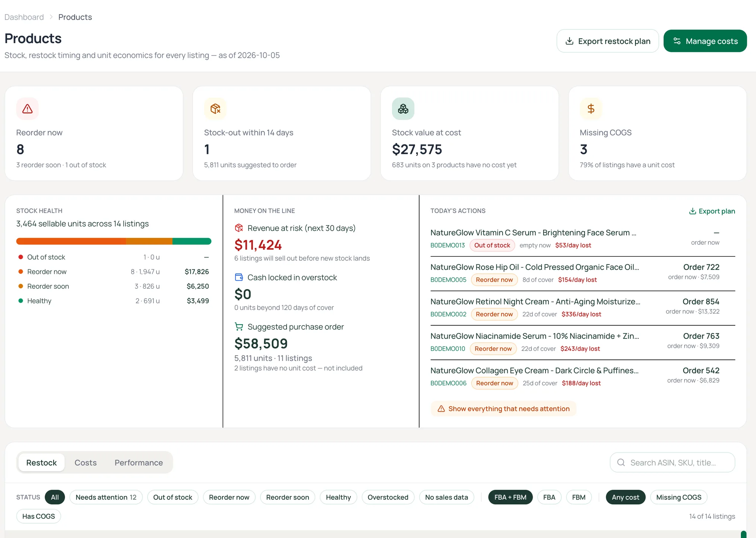756x538 pixels.
Task: Click the search magnifier icon
Action: [621, 462]
